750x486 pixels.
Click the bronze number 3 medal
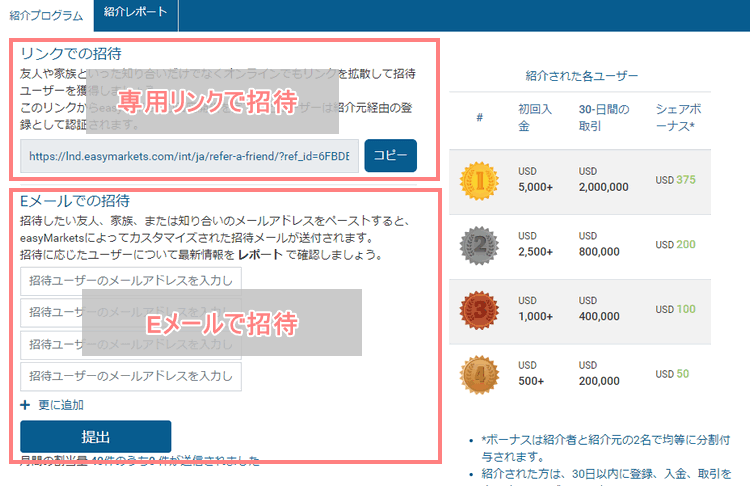pos(479,310)
